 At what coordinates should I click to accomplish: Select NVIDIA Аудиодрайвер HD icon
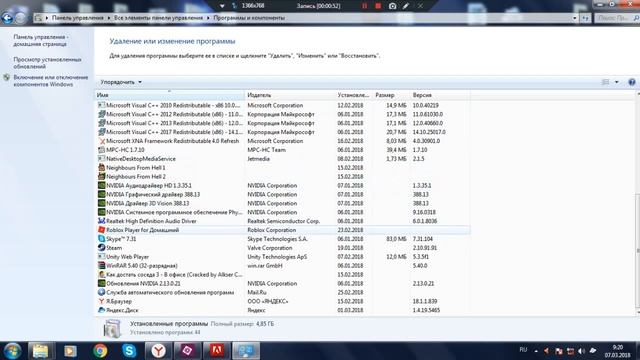point(101,185)
